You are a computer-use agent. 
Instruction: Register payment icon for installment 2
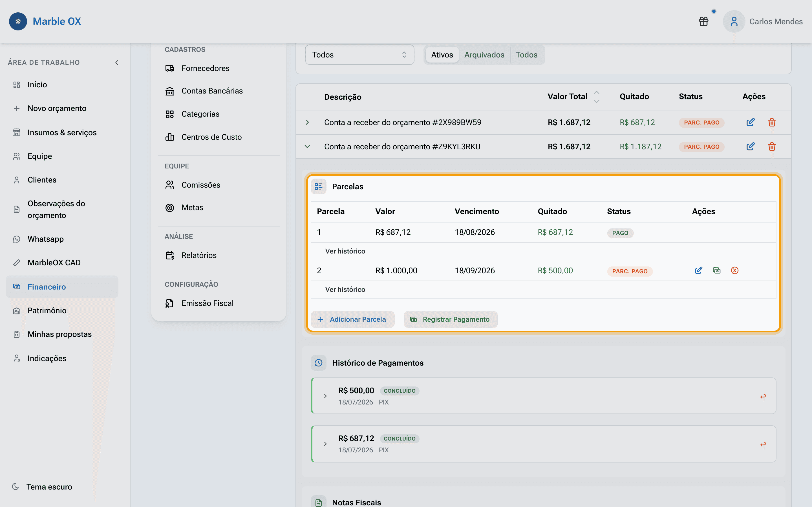coord(717,271)
